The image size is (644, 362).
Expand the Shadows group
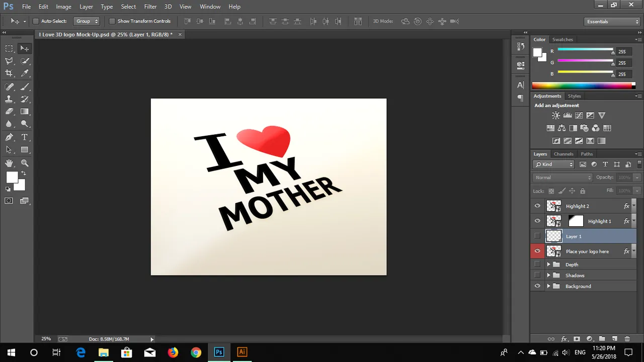click(548, 276)
